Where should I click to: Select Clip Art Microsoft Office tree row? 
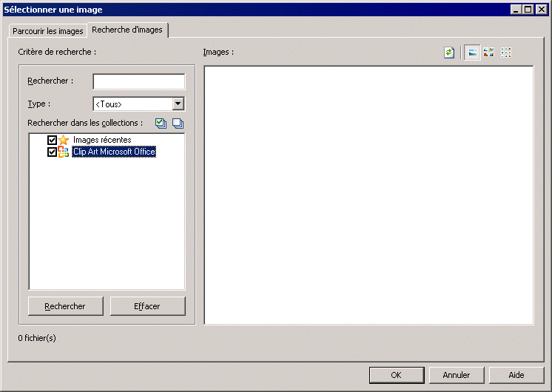pos(114,152)
